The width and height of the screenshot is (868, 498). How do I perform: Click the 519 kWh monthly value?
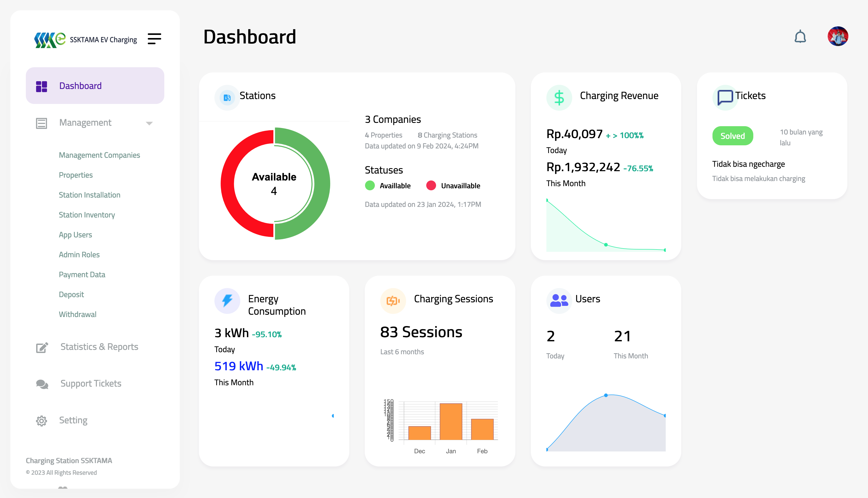tap(238, 366)
